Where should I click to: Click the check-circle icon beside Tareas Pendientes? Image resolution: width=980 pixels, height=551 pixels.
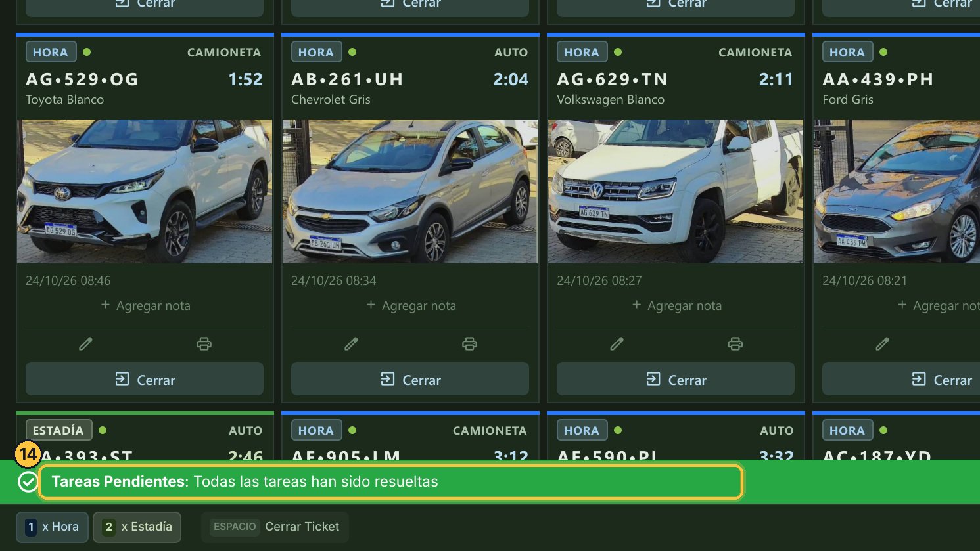pyautogui.click(x=28, y=482)
